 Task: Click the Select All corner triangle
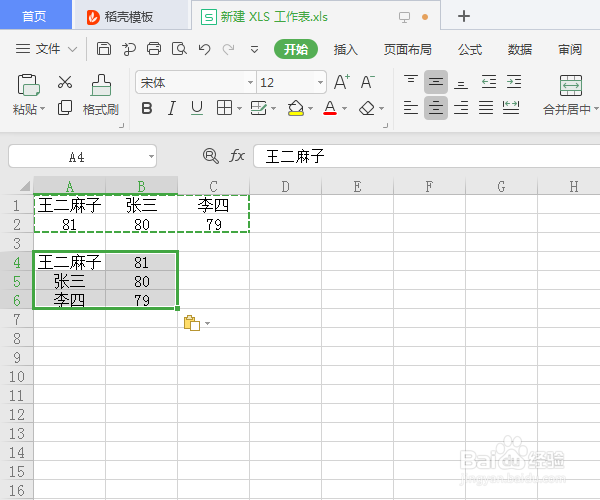pos(24,186)
